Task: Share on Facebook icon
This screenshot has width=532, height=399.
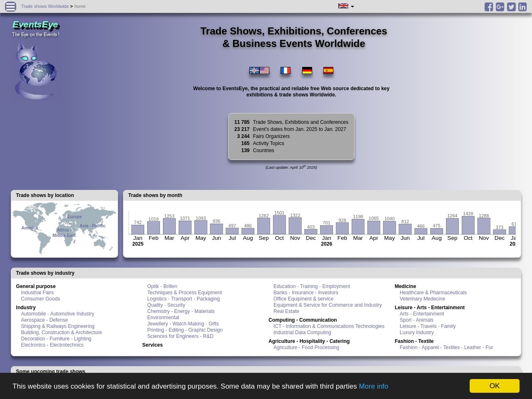Action: [489, 7]
